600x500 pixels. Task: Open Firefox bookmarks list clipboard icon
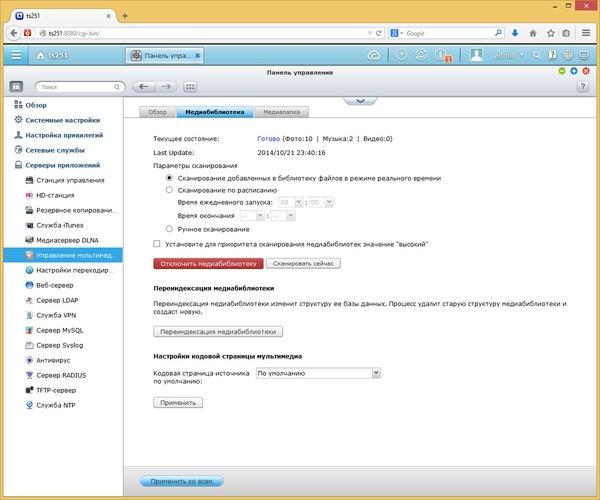pos(566,33)
